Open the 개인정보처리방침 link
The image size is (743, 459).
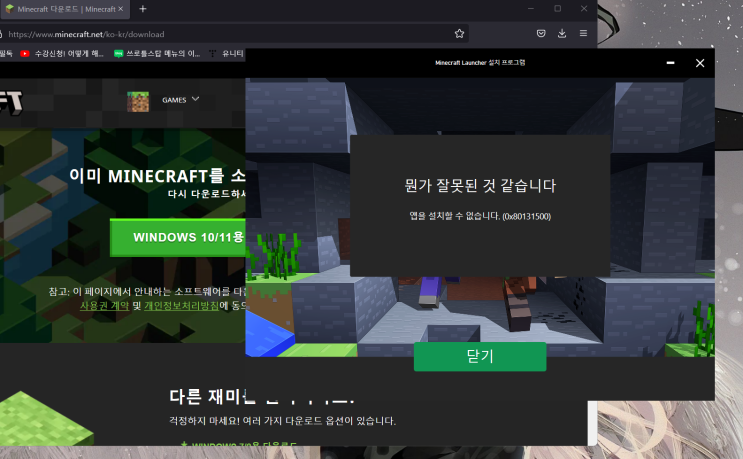point(181,306)
